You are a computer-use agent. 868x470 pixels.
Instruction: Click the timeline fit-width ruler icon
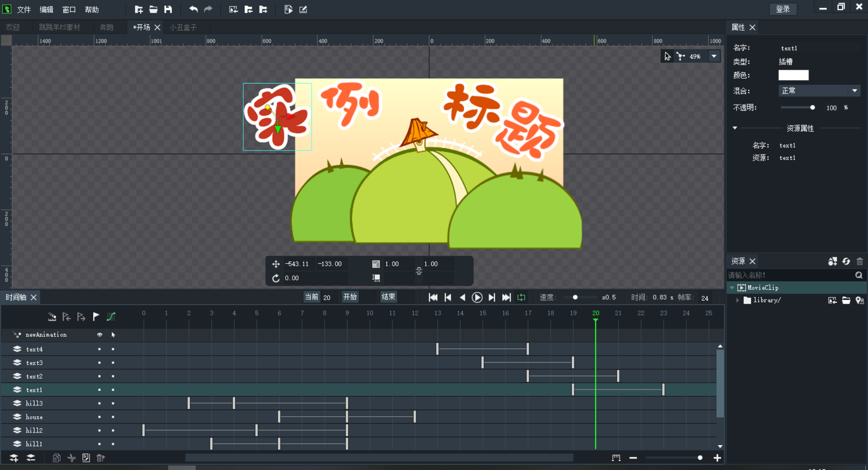(x=616, y=458)
